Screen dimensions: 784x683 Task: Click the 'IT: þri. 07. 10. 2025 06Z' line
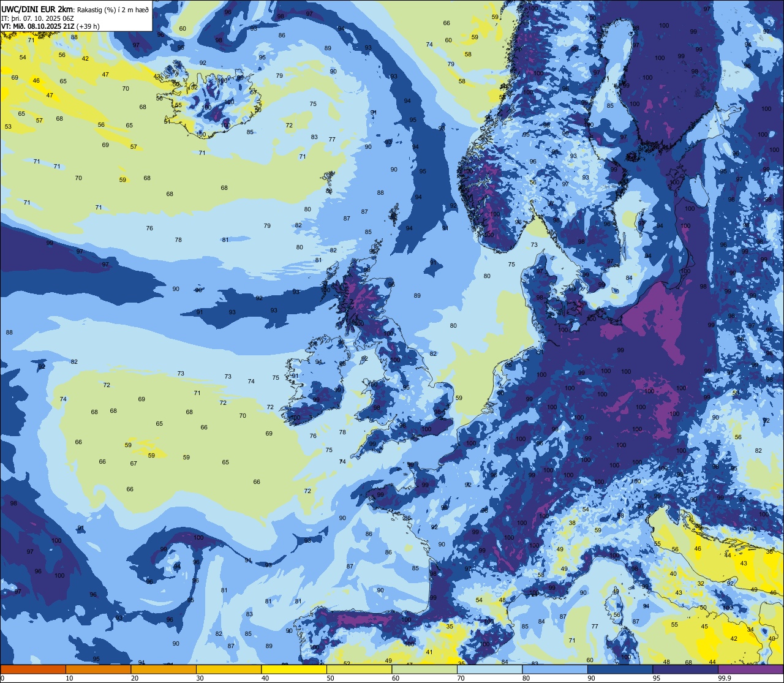pyautogui.click(x=38, y=18)
